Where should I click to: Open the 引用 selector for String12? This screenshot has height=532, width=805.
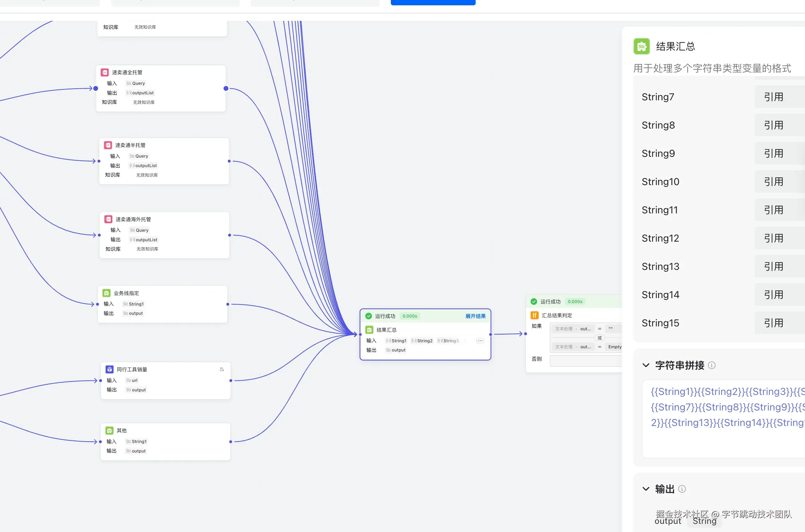click(774, 238)
